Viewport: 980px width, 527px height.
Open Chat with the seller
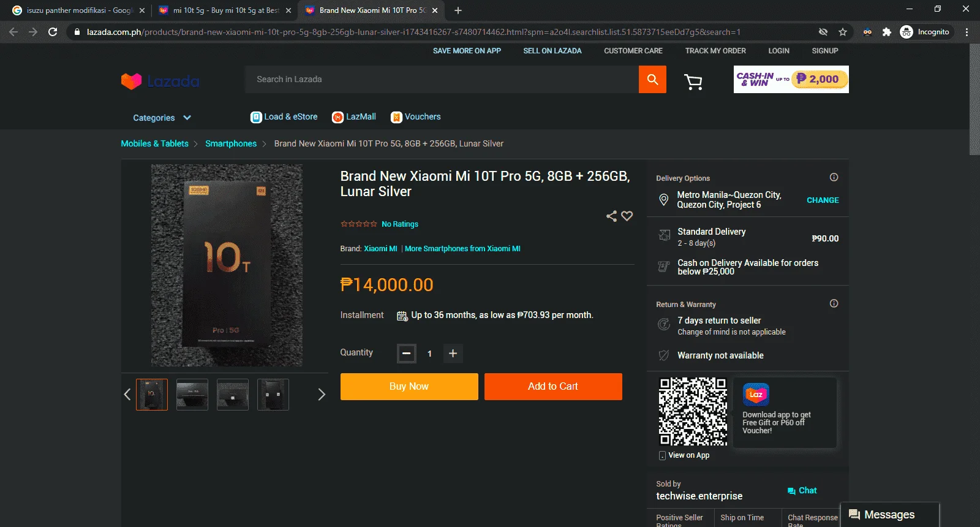(802, 491)
